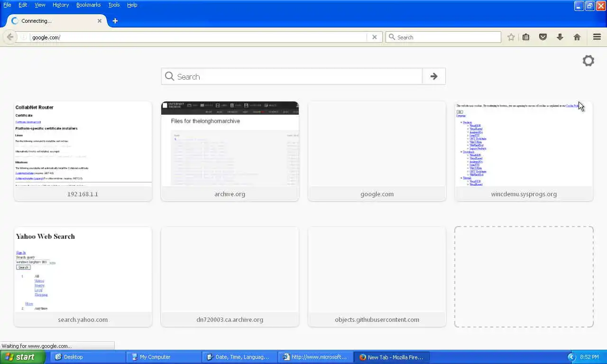Screen dimensions: 607x364
Task: Go back with the back arrow button
Action: coord(10,37)
